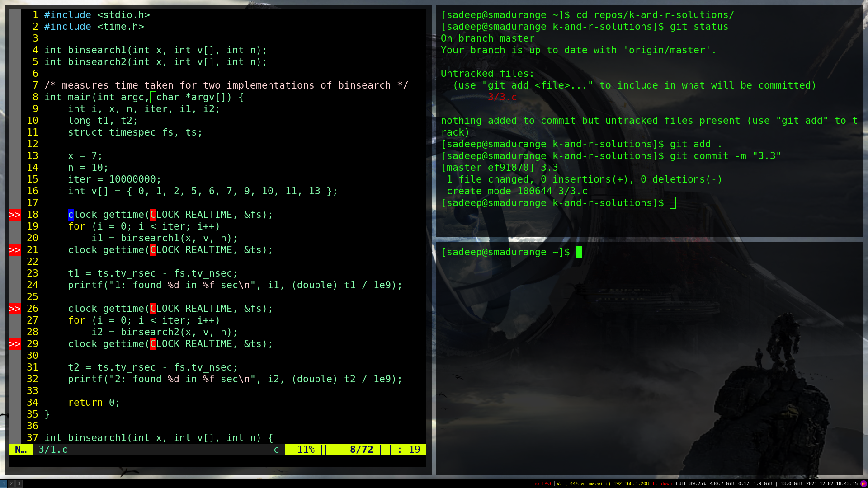
Task: Click the date and time in status bar
Action: pos(831,483)
